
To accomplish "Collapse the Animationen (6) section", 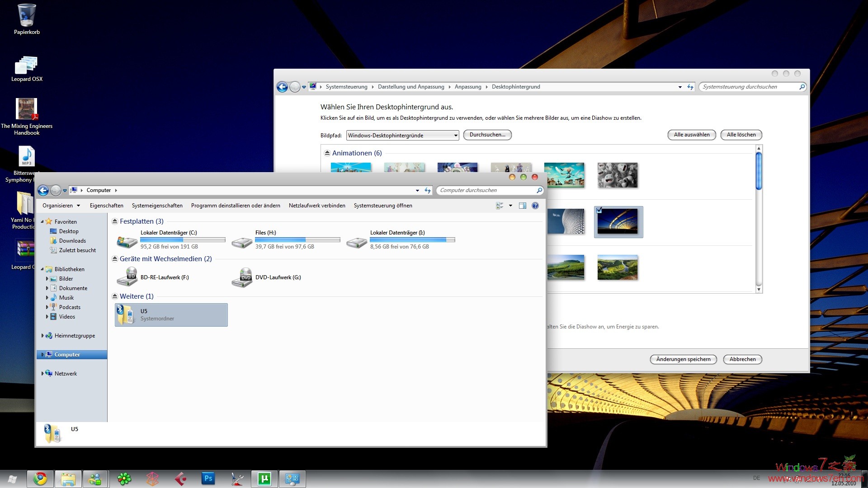I will click(x=328, y=153).
